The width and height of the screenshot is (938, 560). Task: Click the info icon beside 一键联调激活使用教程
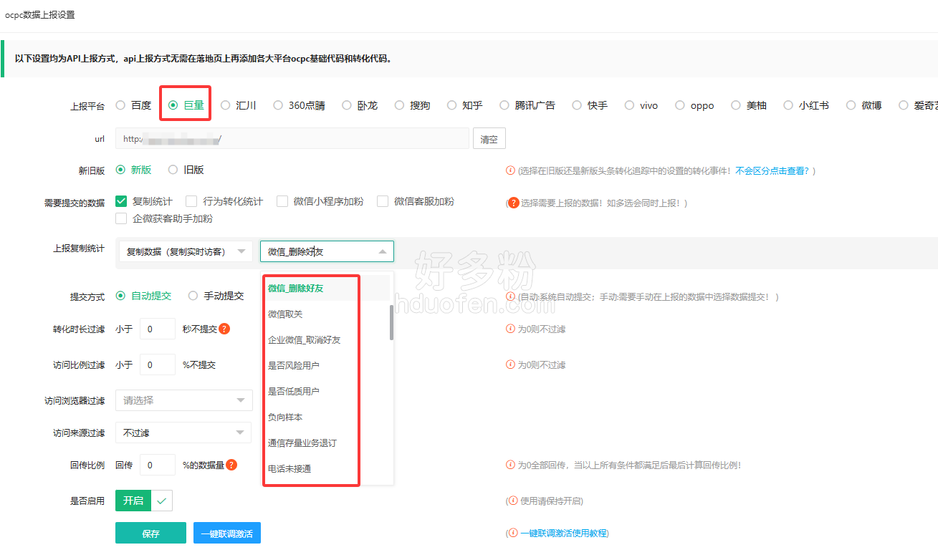pos(512,533)
